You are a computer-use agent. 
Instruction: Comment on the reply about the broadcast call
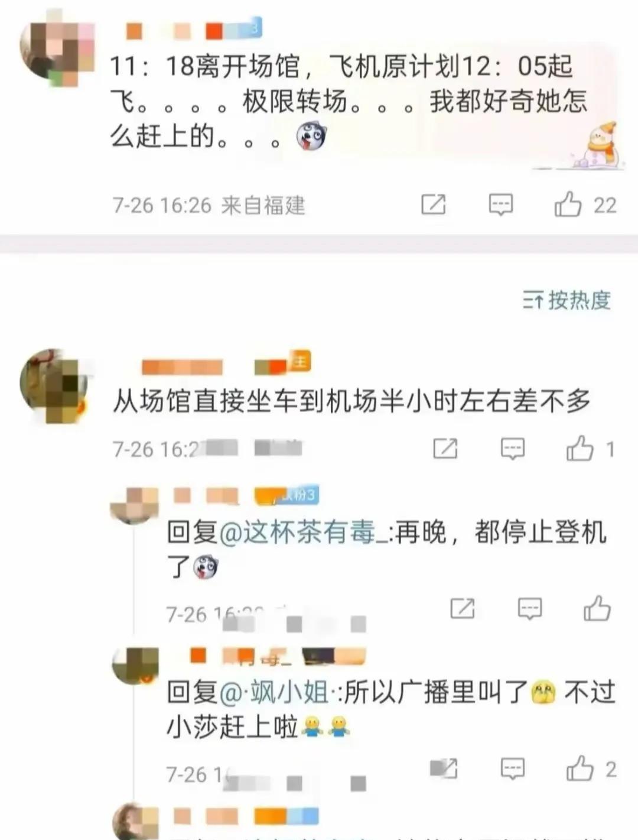click(x=512, y=768)
